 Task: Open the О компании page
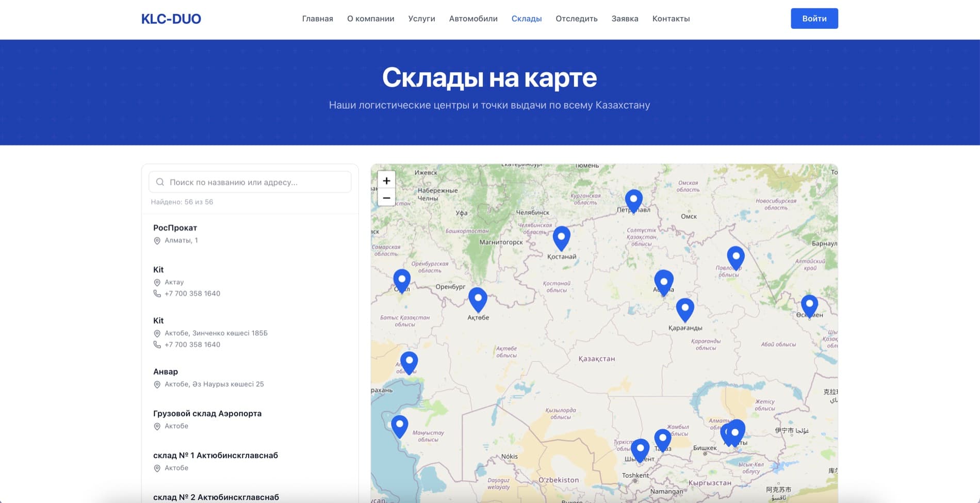371,19
